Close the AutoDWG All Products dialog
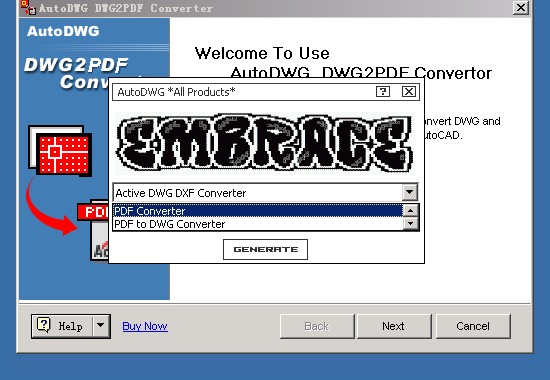The height and width of the screenshot is (380, 550). click(409, 92)
